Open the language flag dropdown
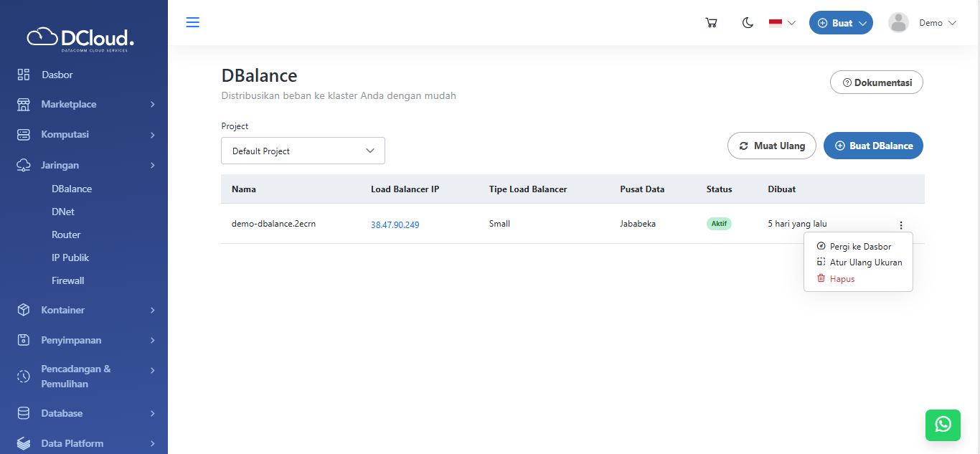Screen dimensions: 980x454 click(782, 23)
